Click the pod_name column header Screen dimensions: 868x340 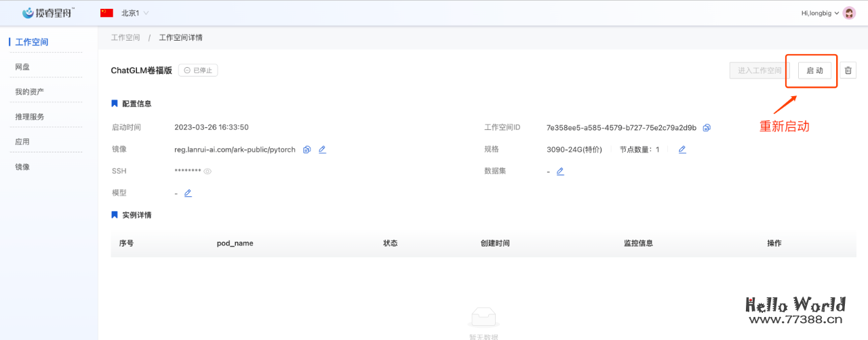[x=235, y=243]
